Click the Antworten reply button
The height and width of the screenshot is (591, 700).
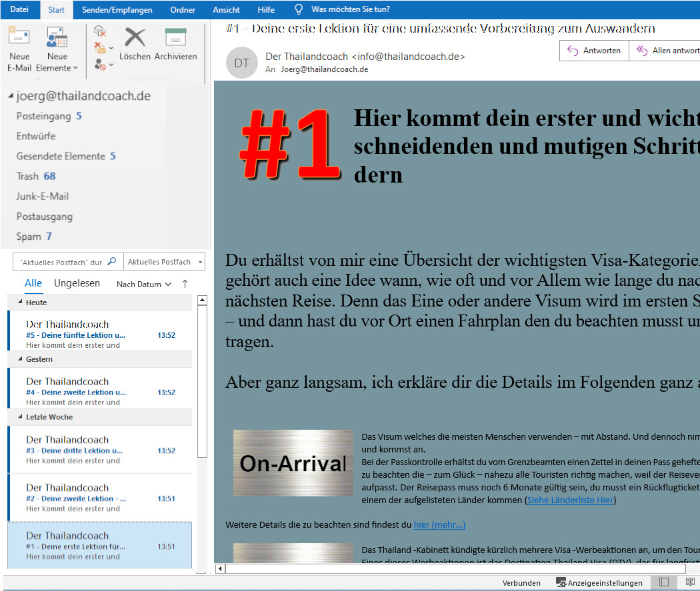click(x=595, y=51)
